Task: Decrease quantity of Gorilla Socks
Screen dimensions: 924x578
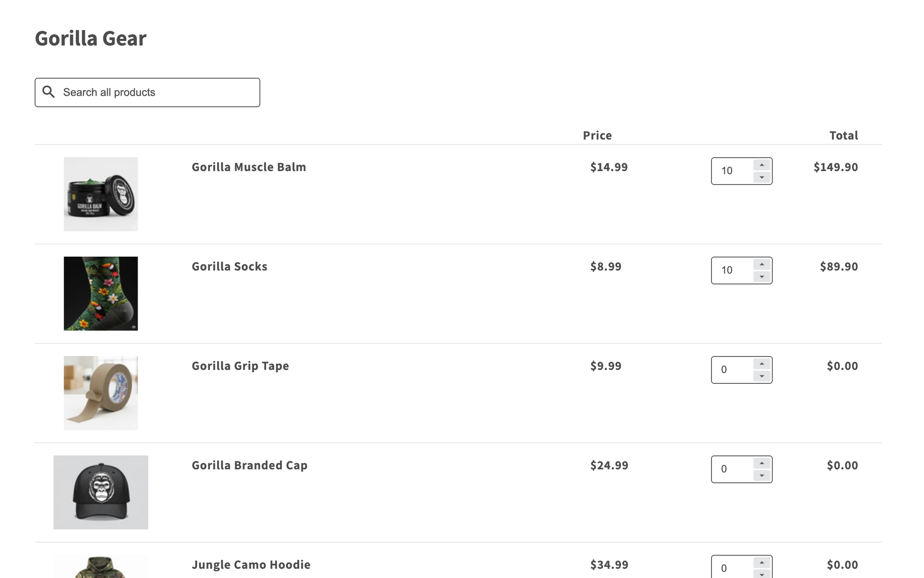Action: (762, 277)
